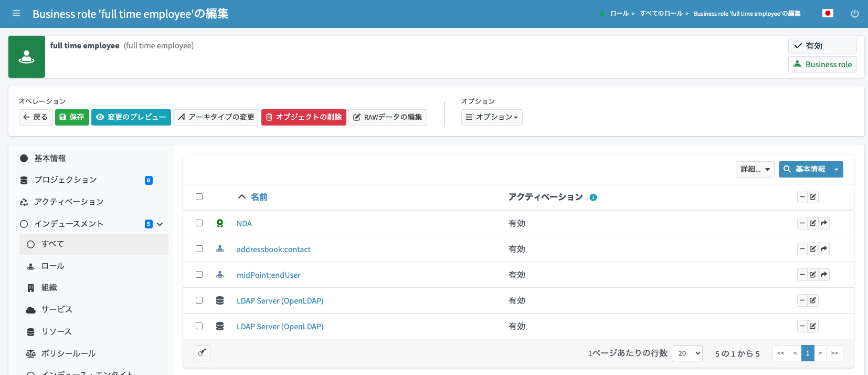Image resolution: width=868 pixels, height=375 pixels.
Task: Remove the addressbook:contact assignment
Action: click(802, 249)
